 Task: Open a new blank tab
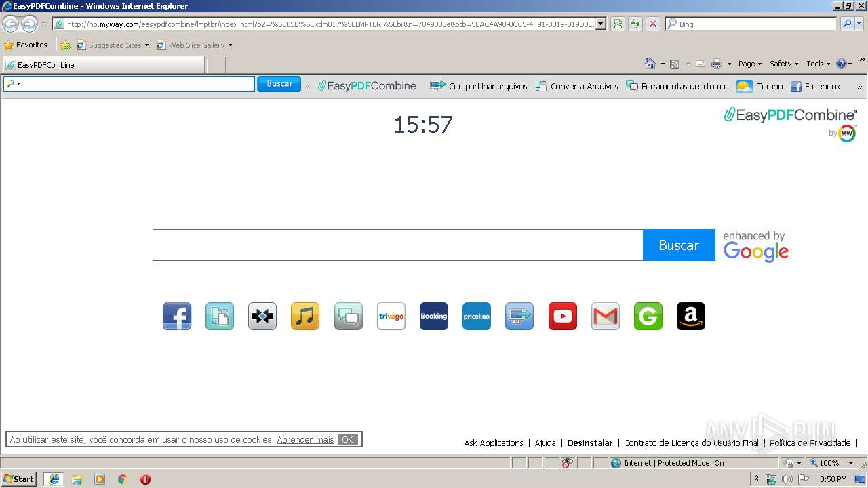tap(216, 65)
